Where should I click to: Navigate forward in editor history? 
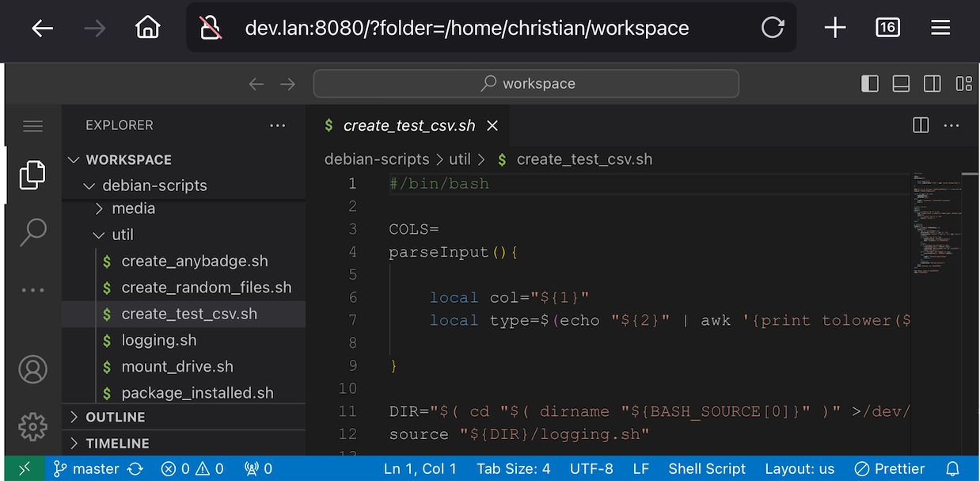click(287, 84)
